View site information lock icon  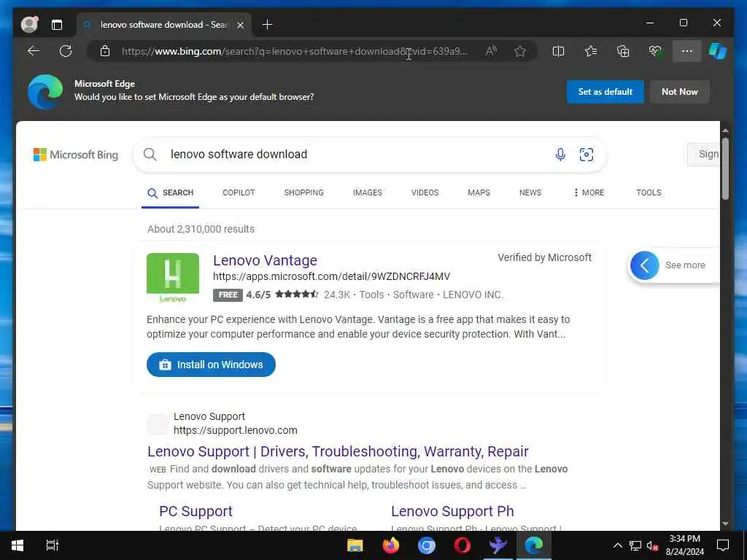(x=105, y=51)
